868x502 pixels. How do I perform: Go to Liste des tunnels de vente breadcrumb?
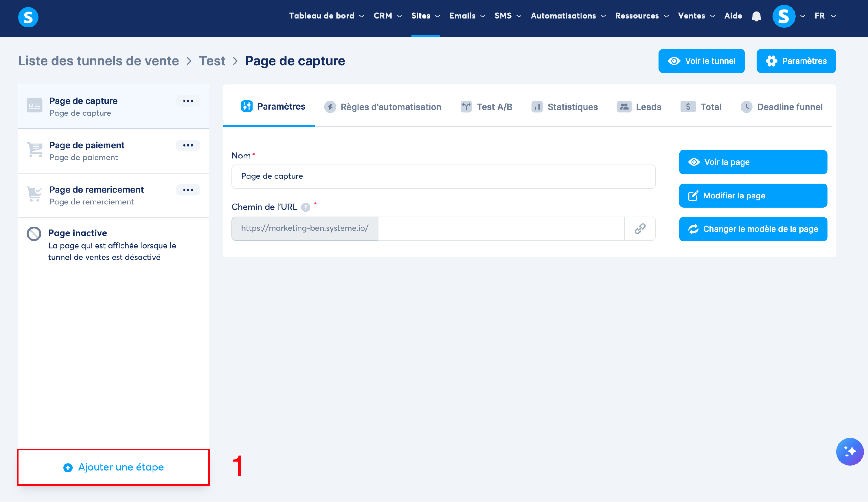point(98,61)
